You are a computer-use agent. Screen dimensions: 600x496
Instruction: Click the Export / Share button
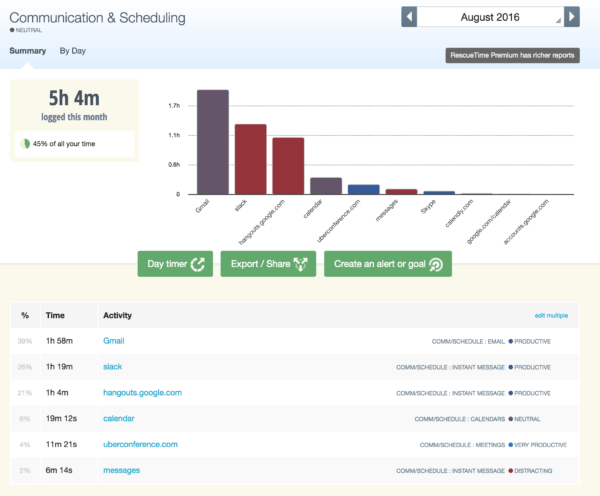[x=268, y=264]
